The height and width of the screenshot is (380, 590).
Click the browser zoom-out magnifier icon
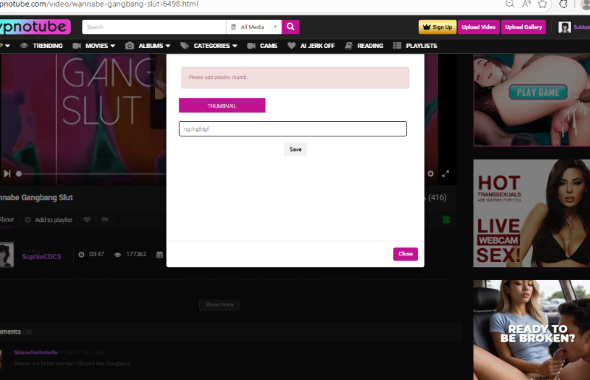click(x=509, y=4)
